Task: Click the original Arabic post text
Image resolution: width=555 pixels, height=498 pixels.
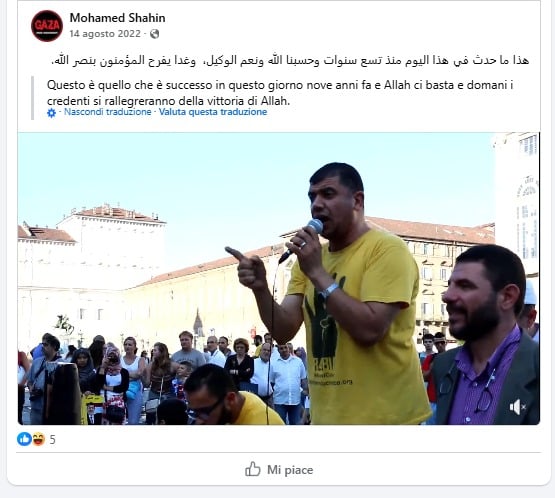Action: 290,60
